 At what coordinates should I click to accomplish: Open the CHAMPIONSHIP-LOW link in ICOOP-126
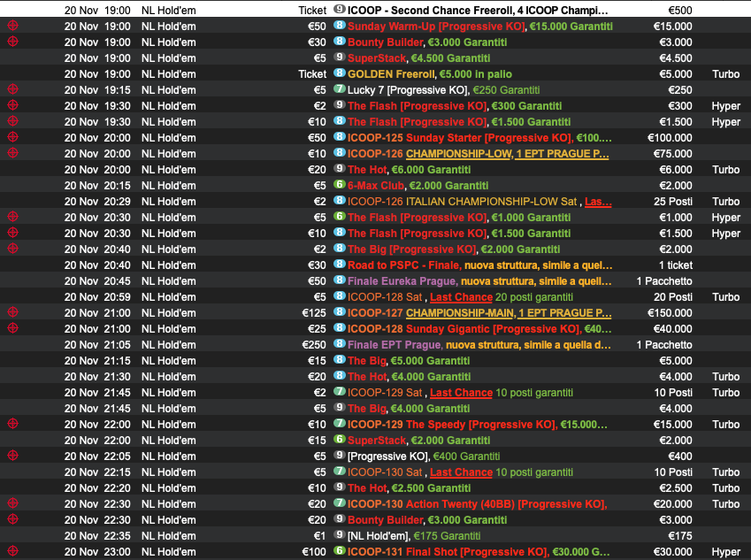pos(459,154)
